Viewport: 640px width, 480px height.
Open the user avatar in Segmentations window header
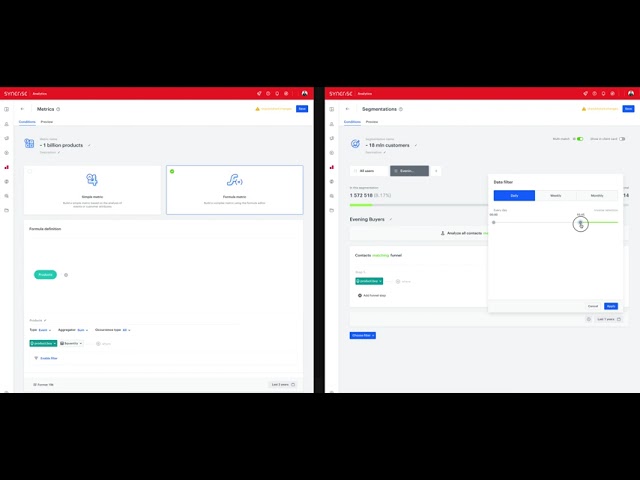click(x=631, y=93)
